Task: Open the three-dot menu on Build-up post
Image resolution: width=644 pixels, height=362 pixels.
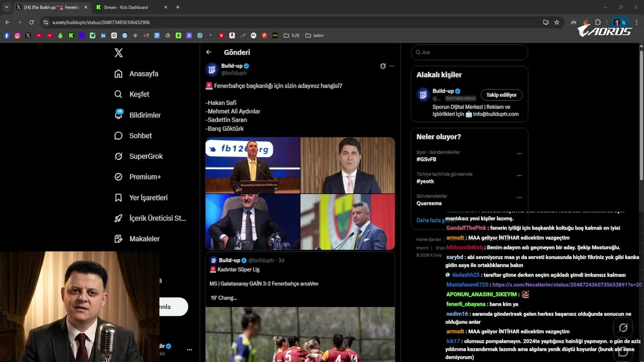Action: 392,66
